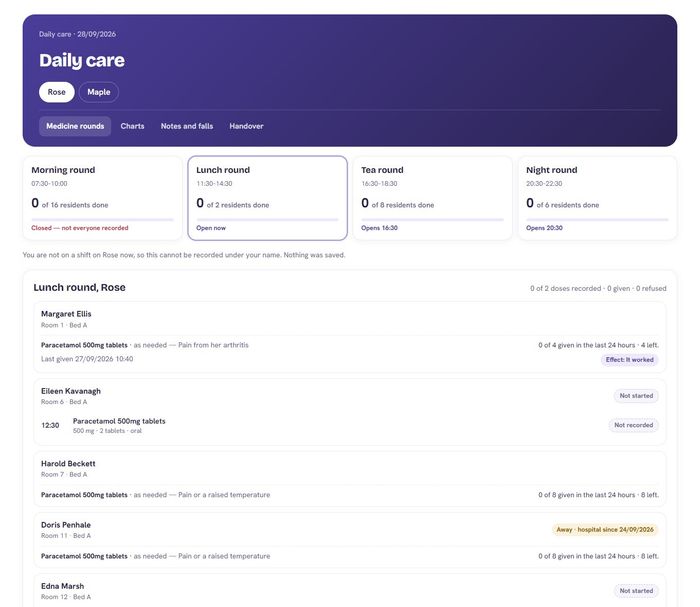Click 'Room 7 · Bed A' location text
Image resolution: width=700 pixels, height=607 pixels.
(64, 474)
